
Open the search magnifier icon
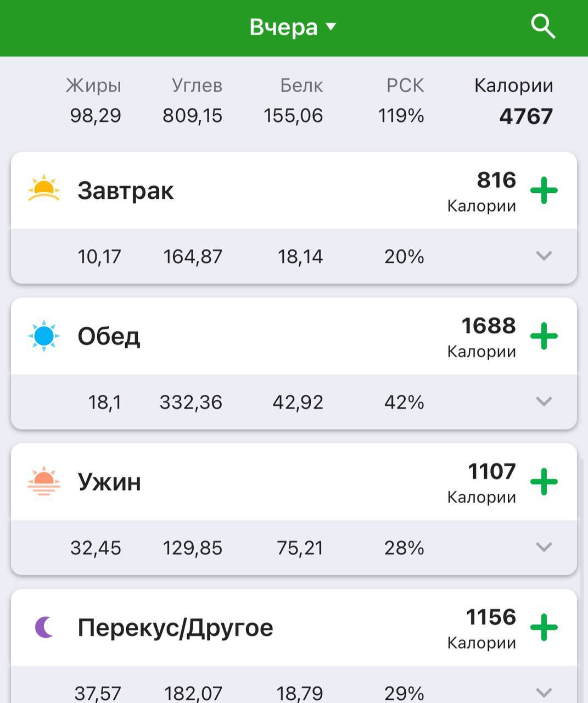[543, 26]
